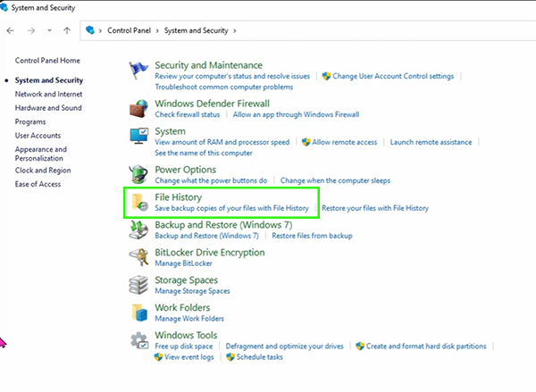Click the title bar System and Security icon
Screen dimensions: 536x392
4,7
